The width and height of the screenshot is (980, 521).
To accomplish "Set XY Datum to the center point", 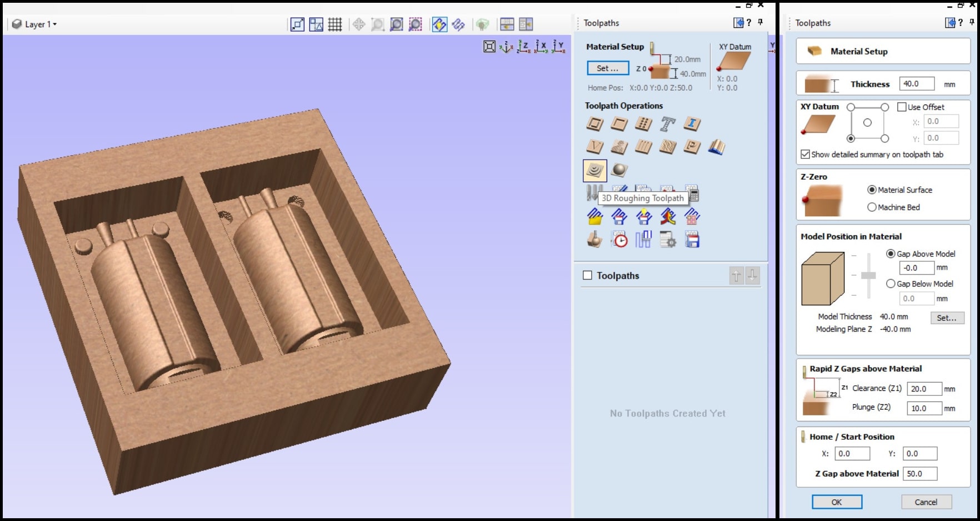I will click(867, 122).
